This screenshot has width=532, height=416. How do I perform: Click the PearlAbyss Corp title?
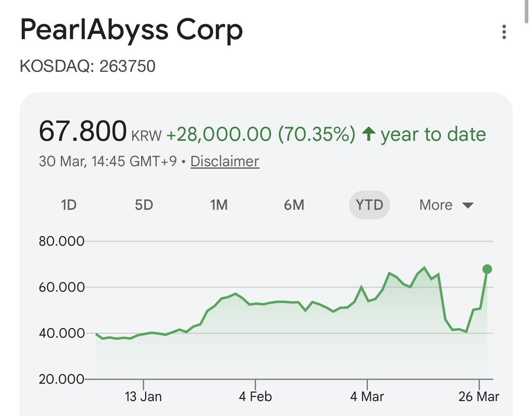pyautogui.click(x=131, y=30)
